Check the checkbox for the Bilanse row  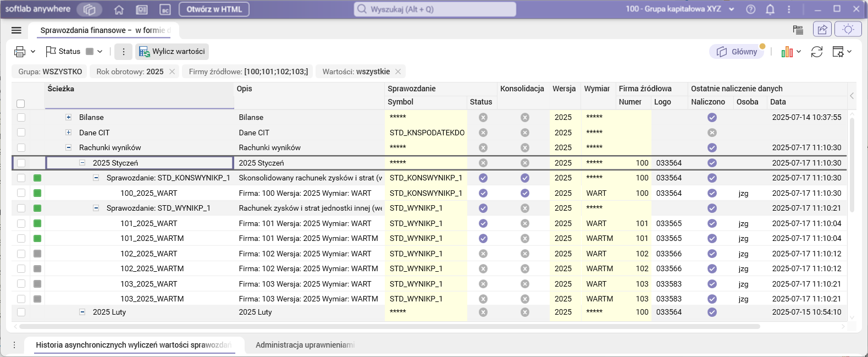coord(21,117)
